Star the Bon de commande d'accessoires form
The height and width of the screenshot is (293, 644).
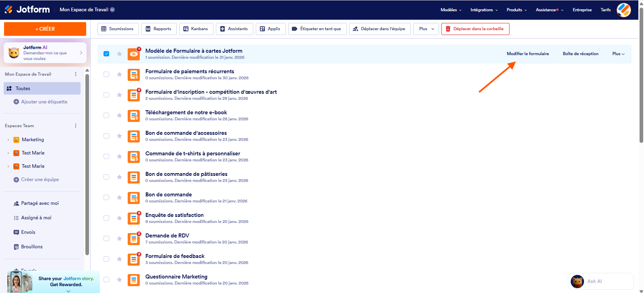(119, 136)
